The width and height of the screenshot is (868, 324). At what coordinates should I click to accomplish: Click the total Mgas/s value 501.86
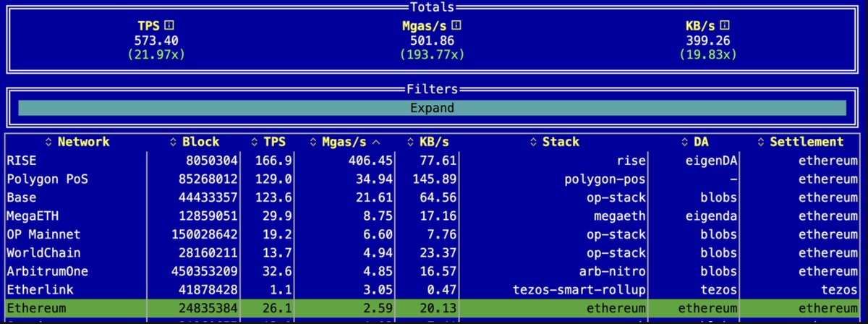tap(432, 40)
